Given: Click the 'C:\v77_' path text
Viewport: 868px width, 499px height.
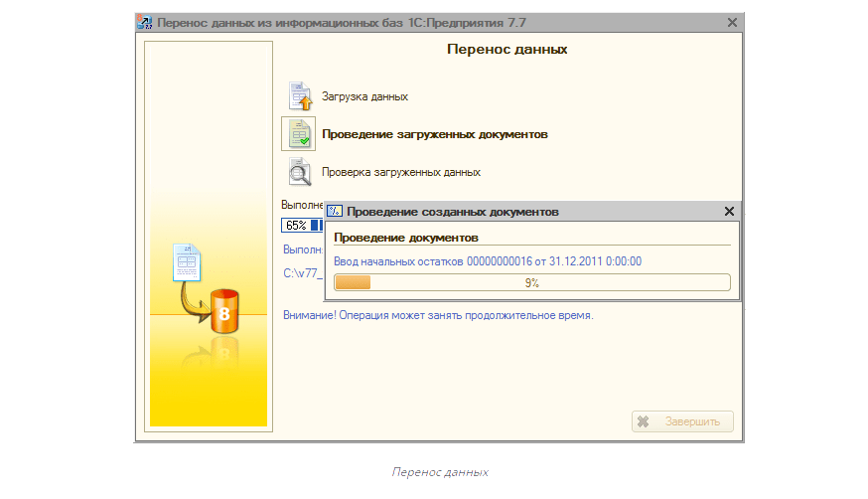Looking at the screenshot, I should [302, 273].
